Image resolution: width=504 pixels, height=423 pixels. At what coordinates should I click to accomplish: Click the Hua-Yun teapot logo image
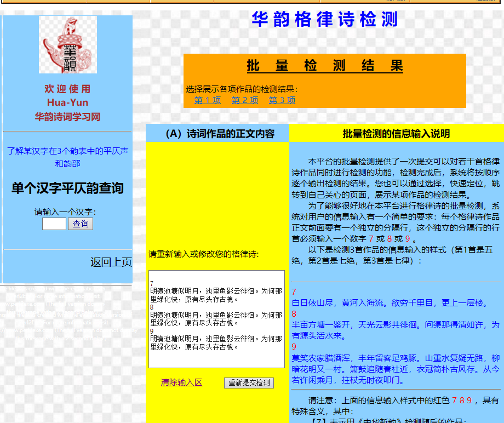[68, 45]
